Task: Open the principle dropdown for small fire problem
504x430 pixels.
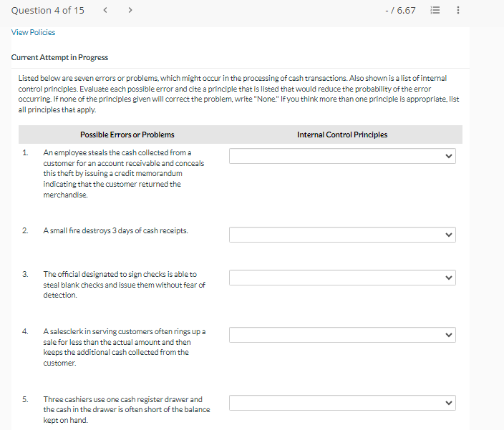Action: coord(342,235)
